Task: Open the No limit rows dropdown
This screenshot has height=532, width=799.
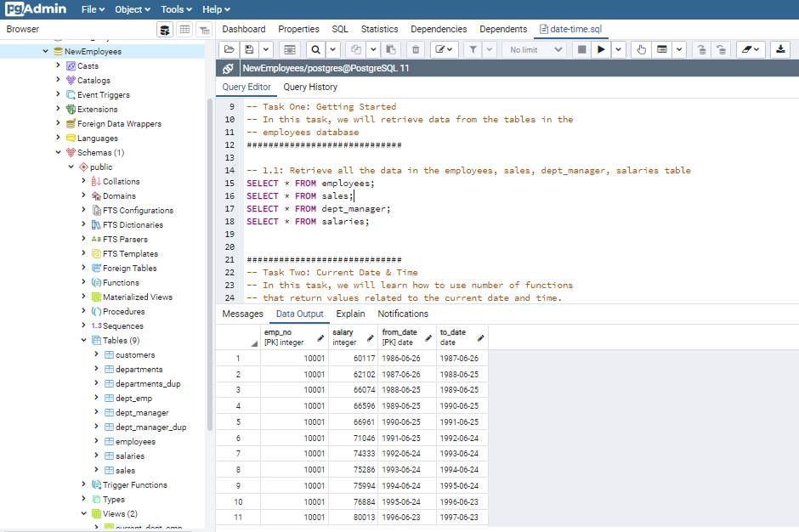Action: 535,50
